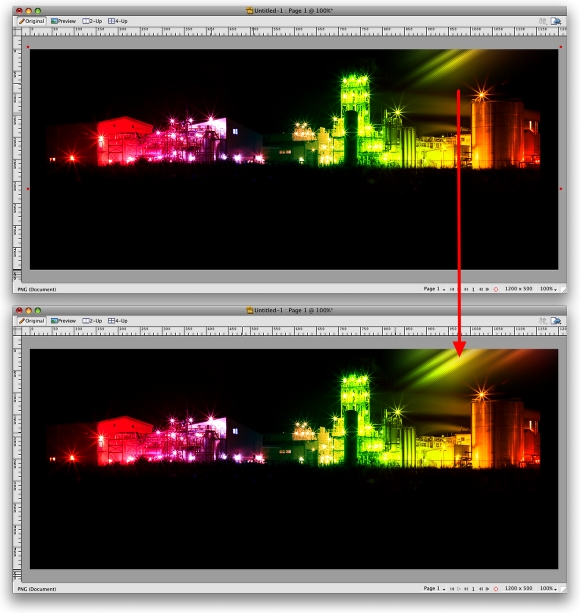Image resolution: width=580 pixels, height=613 pixels.
Task: Click red exit bitmap mode circle, bottom window
Action: click(496, 589)
